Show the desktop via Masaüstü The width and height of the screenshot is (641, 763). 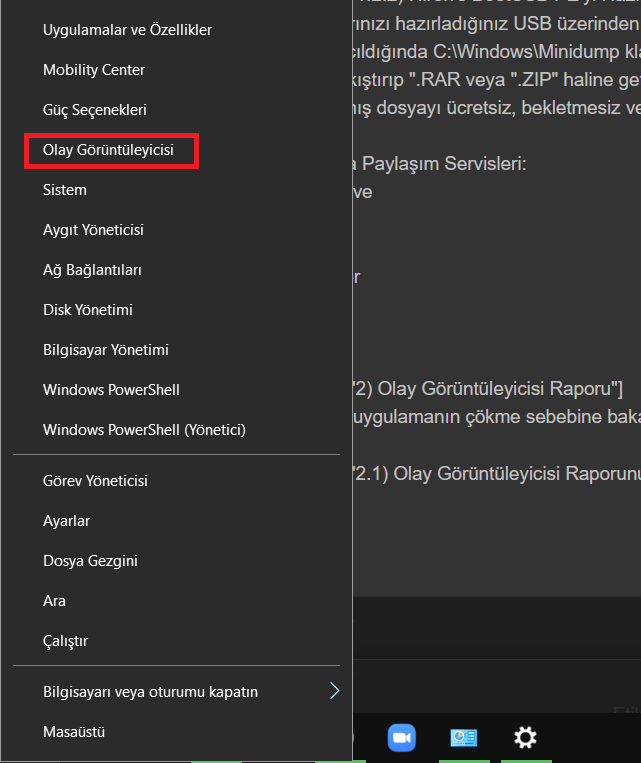[x=74, y=732]
